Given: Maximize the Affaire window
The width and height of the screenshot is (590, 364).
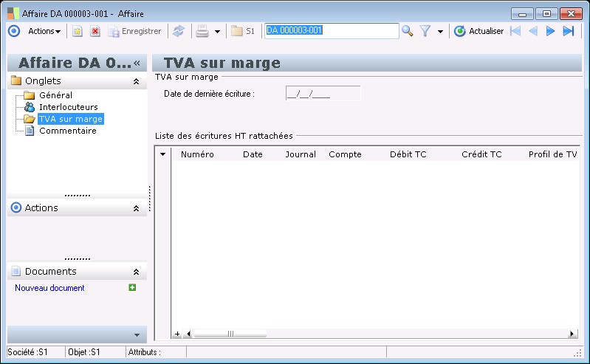Looking at the screenshot, I should [546, 14].
